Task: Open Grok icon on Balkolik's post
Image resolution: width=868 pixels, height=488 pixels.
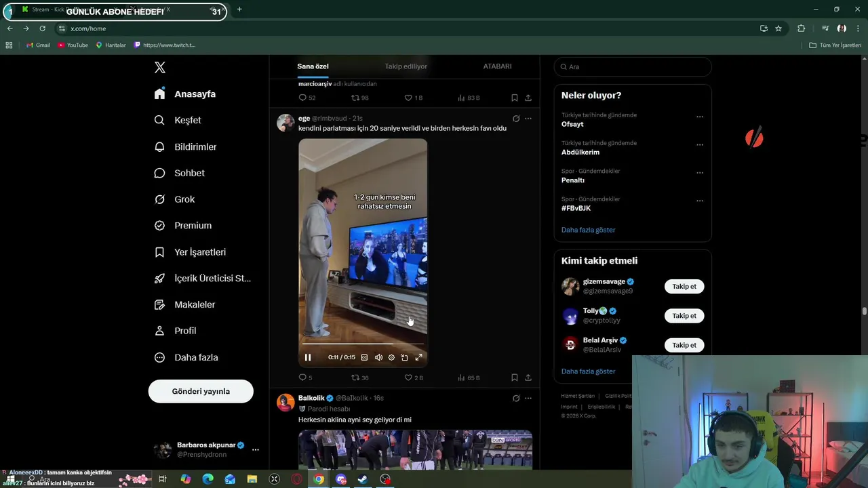Action: pyautogui.click(x=516, y=399)
